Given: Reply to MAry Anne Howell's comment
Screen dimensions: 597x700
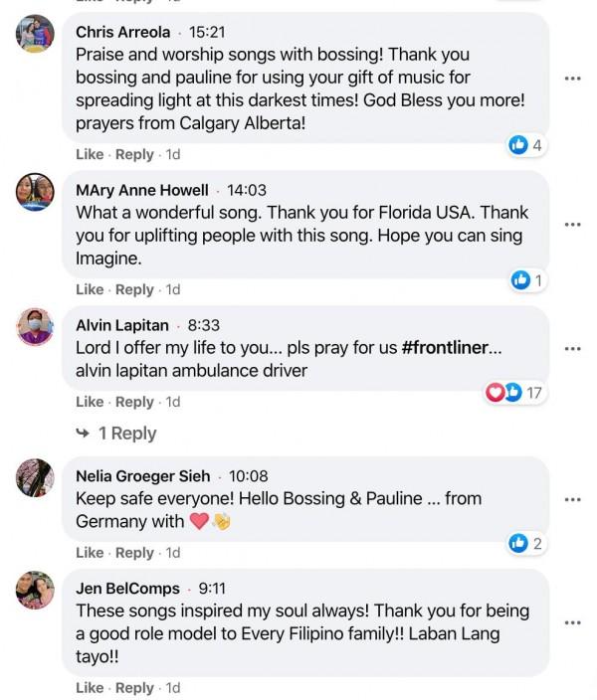Looking at the screenshot, I should pos(134,289).
